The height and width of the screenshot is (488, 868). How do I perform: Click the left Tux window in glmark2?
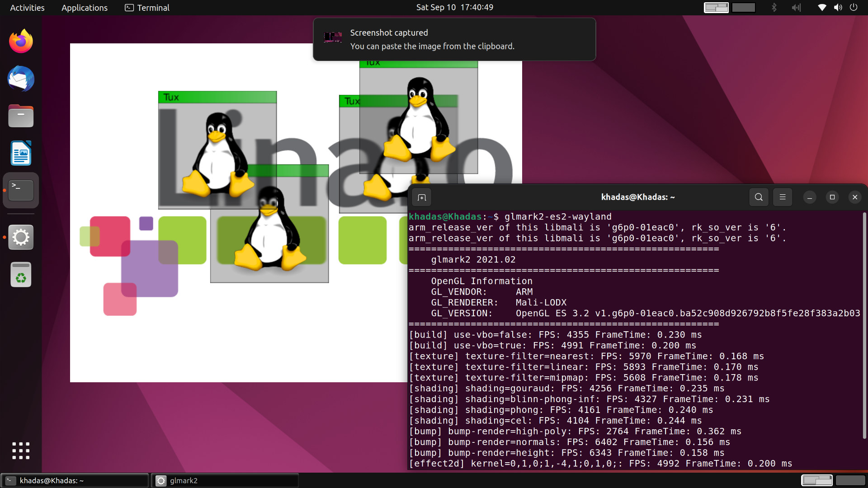pyautogui.click(x=217, y=150)
